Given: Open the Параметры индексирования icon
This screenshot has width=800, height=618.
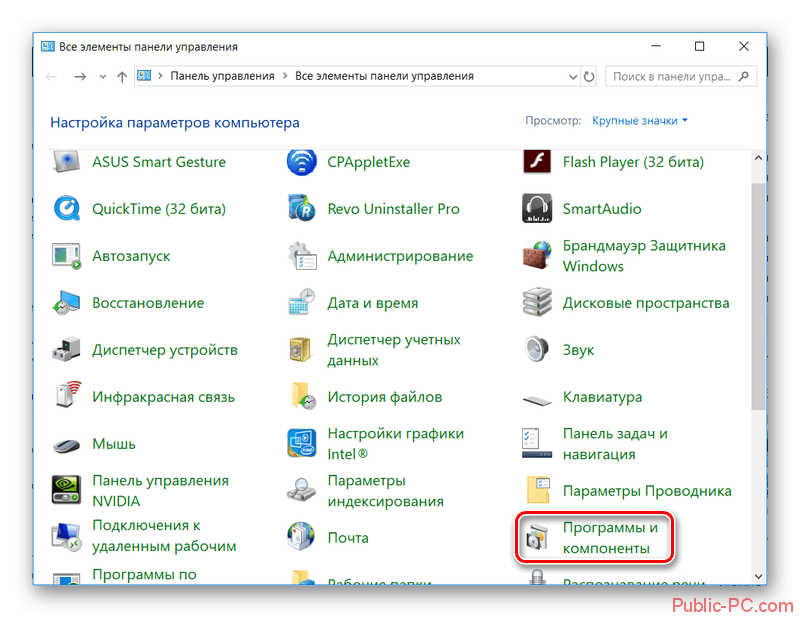Looking at the screenshot, I should pos(302,490).
